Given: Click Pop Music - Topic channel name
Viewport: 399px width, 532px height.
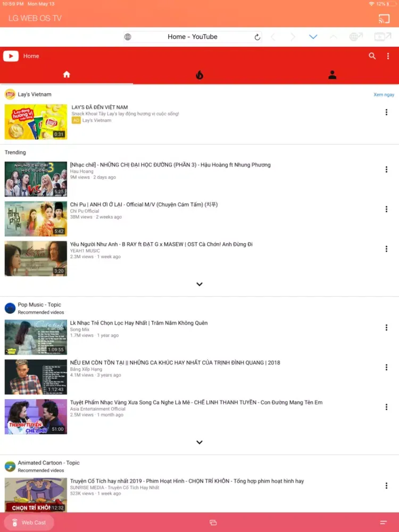Looking at the screenshot, I should coord(39,305).
